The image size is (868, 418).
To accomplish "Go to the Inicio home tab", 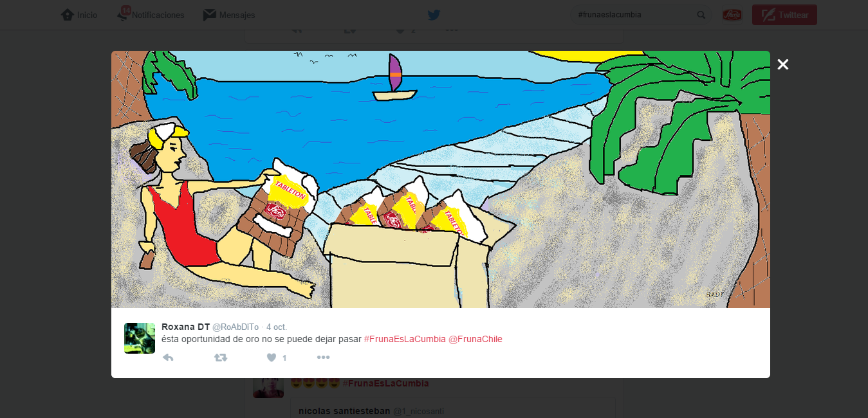I will tap(79, 15).
